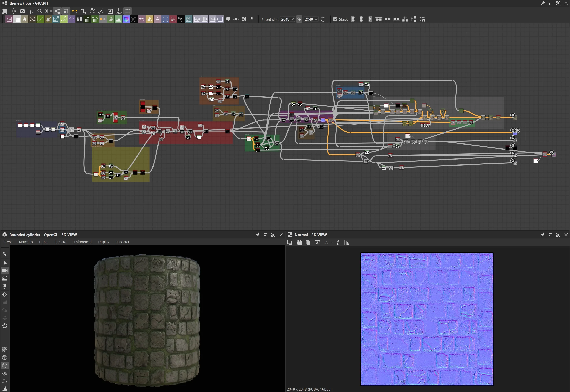Reset graph zoom to 1:1
570x392 pixels.
click(13, 11)
